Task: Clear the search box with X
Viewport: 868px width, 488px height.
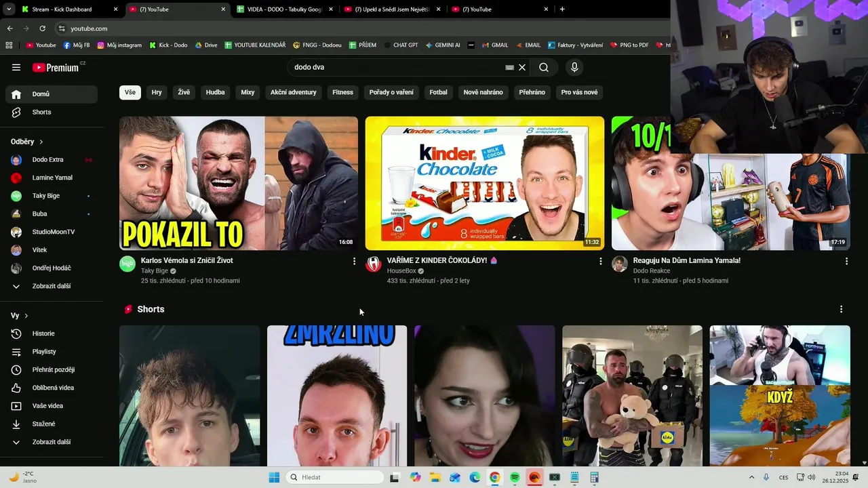Action: click(522, 67)
